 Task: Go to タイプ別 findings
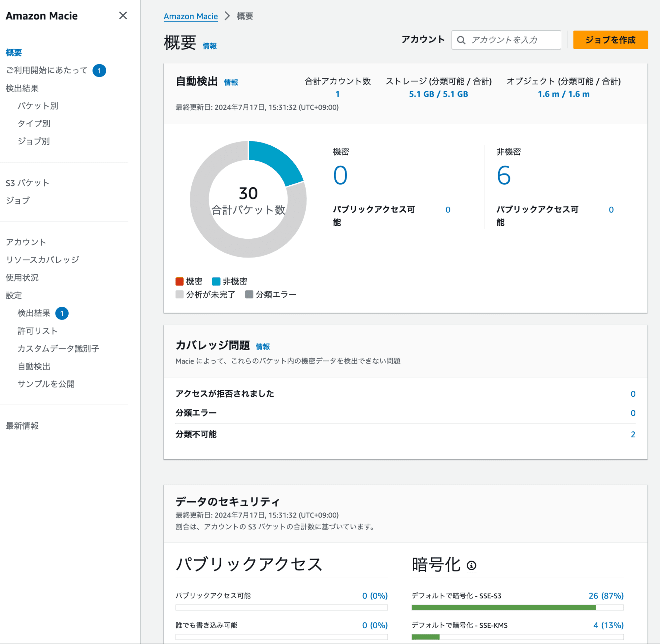34,123
